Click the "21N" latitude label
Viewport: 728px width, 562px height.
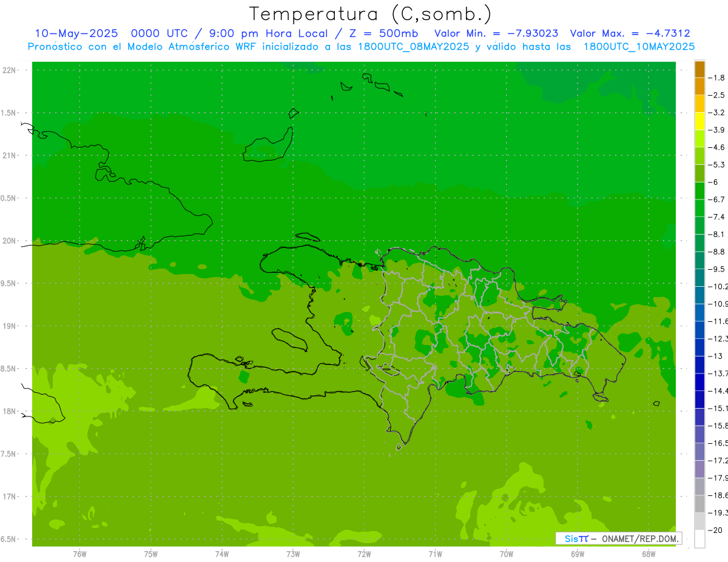coord(10,155)
